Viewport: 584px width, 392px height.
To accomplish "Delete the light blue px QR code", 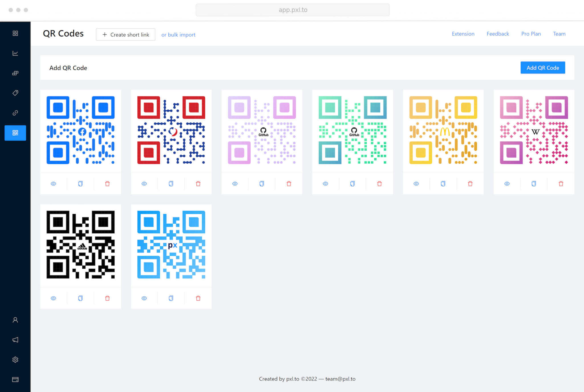I will pyautogui.click(x=198, y=298).
